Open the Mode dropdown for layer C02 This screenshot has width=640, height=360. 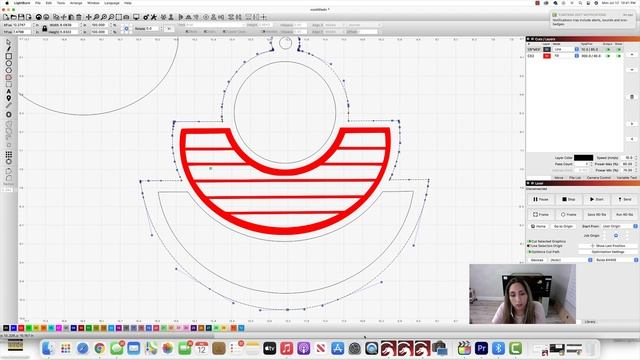tap(566, 56)
